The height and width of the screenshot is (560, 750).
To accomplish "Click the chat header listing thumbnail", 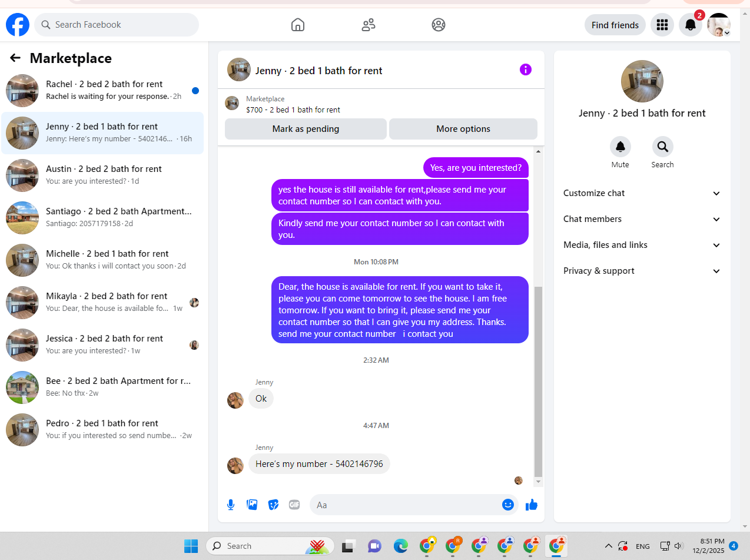I will (239, 69).
